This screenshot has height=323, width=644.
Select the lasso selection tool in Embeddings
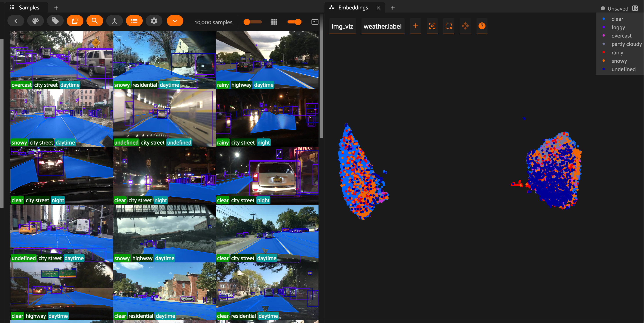448,26
